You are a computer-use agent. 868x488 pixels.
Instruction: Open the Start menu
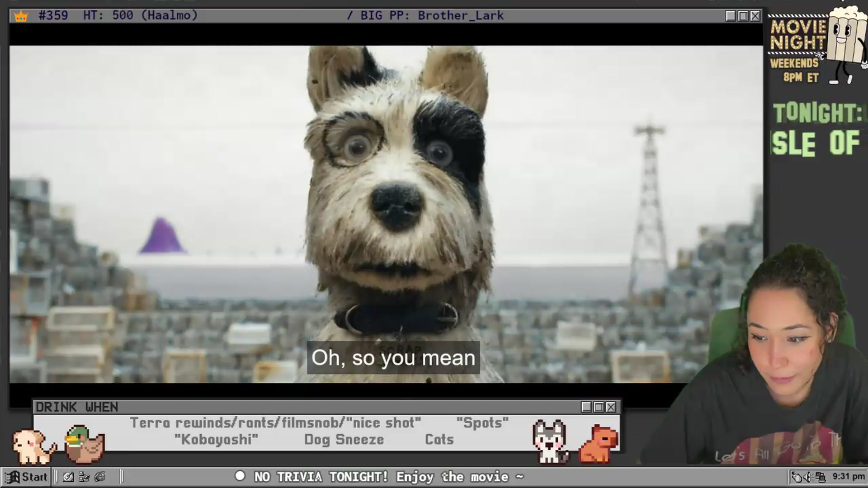(x=26, y=477)
